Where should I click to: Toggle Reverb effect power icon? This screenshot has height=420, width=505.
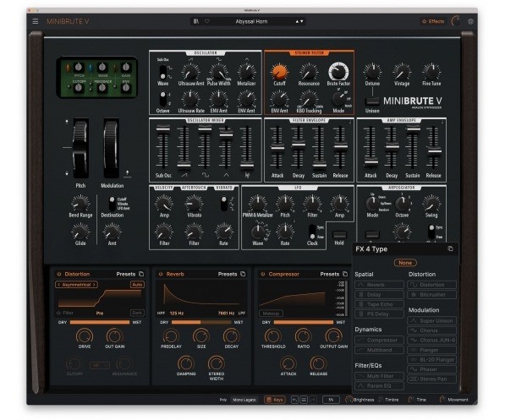pyautogui.click(x=161, y=274)
